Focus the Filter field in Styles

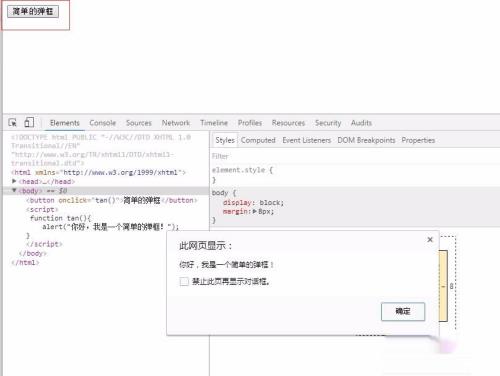tap(355, 156)
